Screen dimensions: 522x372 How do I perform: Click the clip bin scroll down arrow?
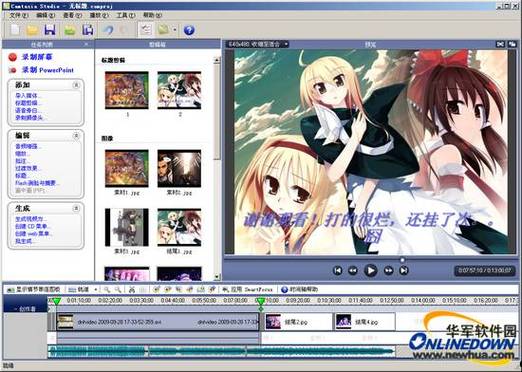point(217,277)
